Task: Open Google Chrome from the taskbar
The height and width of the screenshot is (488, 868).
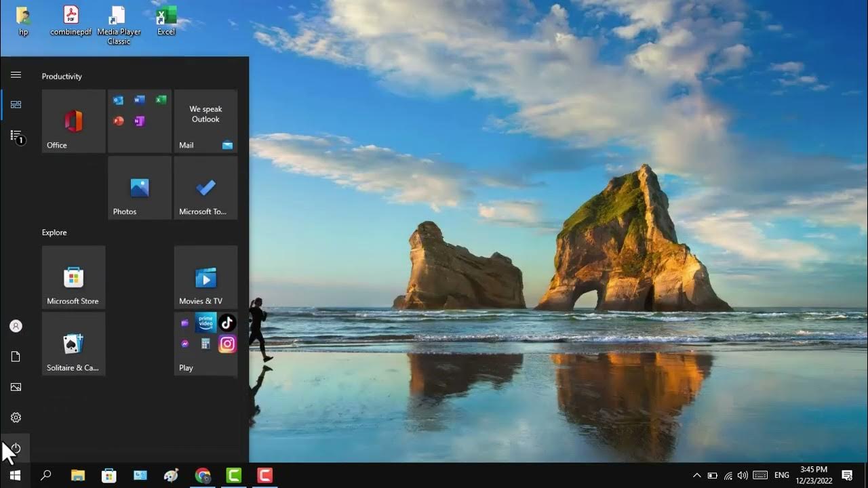Action: point(202,476)
